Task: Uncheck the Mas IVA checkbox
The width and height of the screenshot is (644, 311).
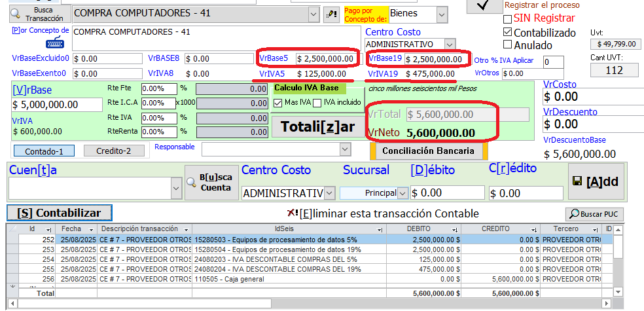Action: (x=278, y=103)
